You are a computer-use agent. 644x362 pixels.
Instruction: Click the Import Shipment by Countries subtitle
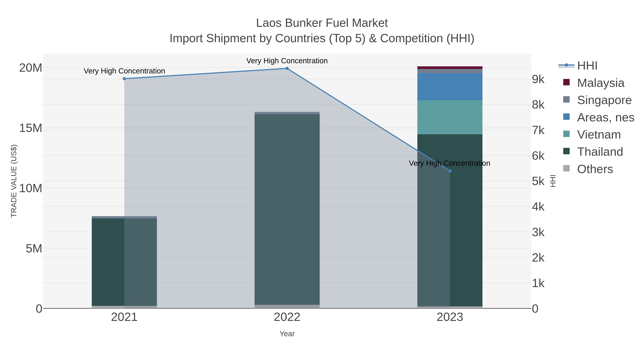(322, 38)
